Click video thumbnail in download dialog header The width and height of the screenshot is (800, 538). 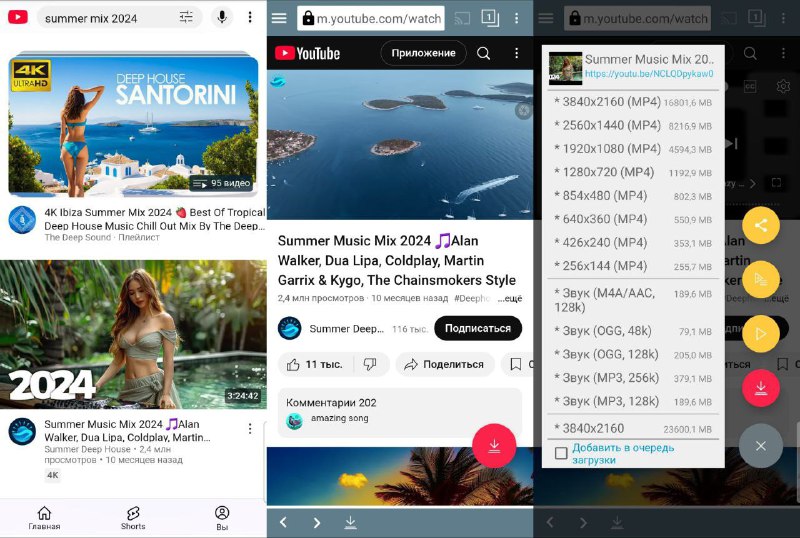(x=565, y=68)
